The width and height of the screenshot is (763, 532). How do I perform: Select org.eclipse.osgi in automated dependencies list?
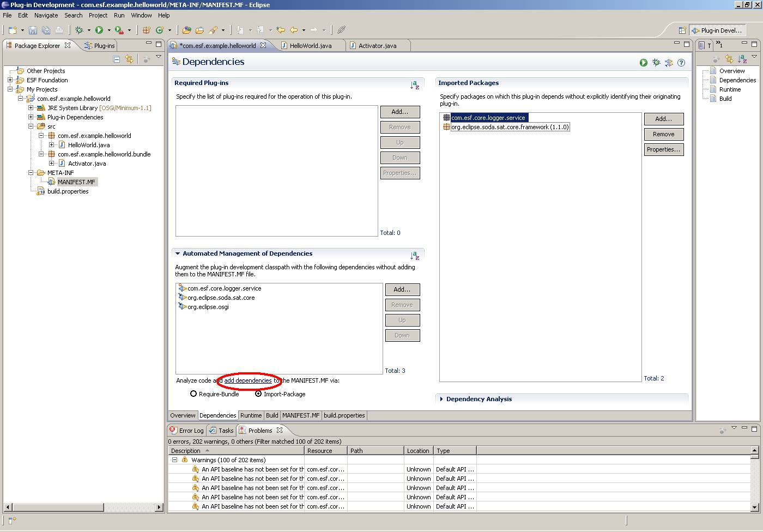204,307
